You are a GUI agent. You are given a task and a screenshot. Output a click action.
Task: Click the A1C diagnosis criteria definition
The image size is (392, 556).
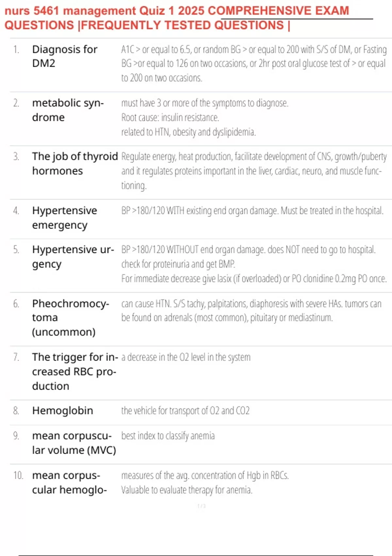[253, 63]
